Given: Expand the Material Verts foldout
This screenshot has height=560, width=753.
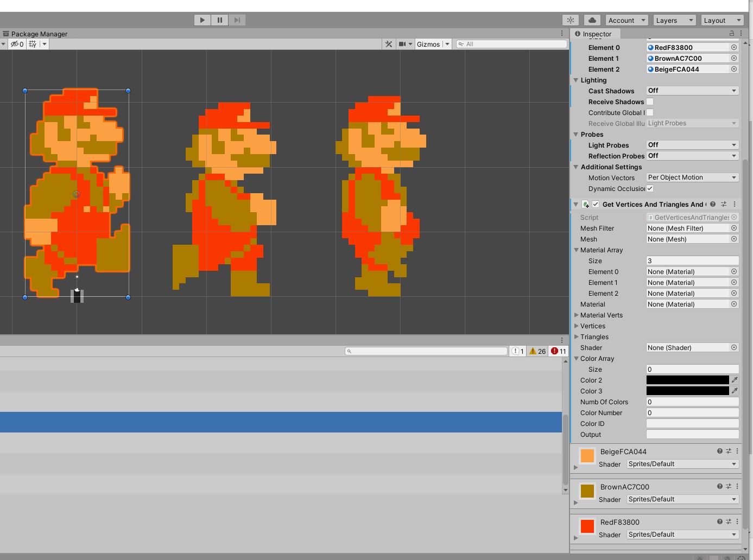Looking at the screenshot, I should click(577, 315).
